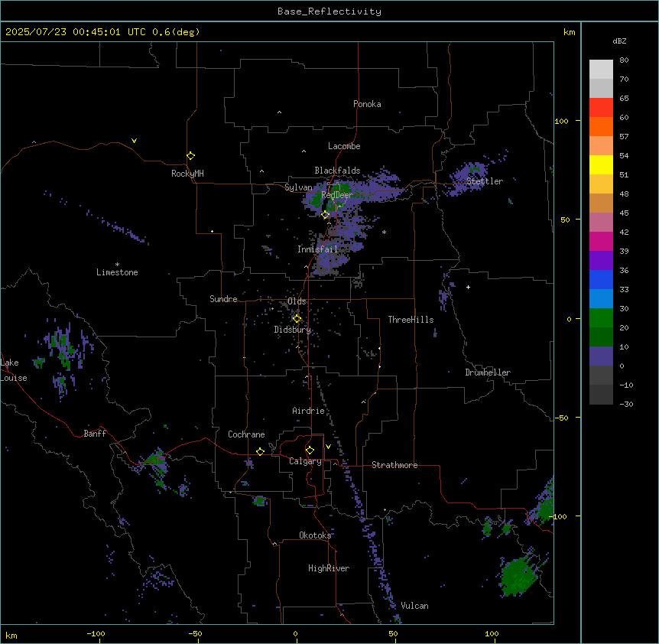The image size is (659, 644).
Task: Click the Drumheller label
Action: [x=488, y=372]
